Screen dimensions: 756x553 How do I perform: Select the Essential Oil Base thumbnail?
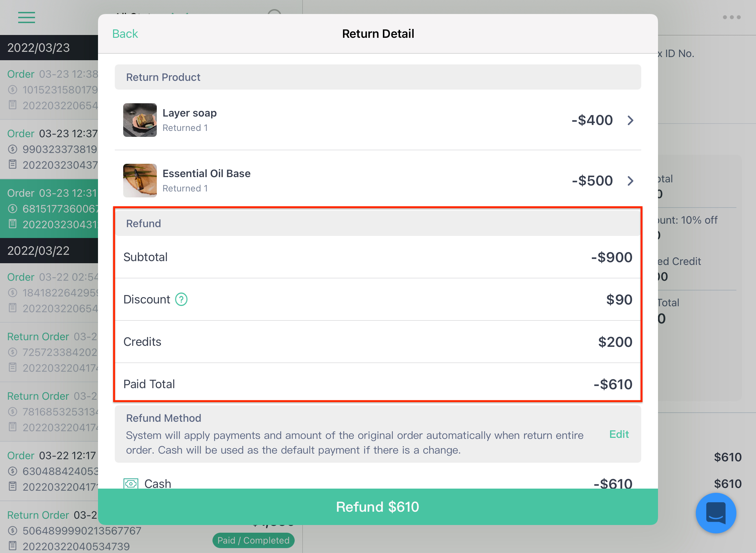pos(140,181)
